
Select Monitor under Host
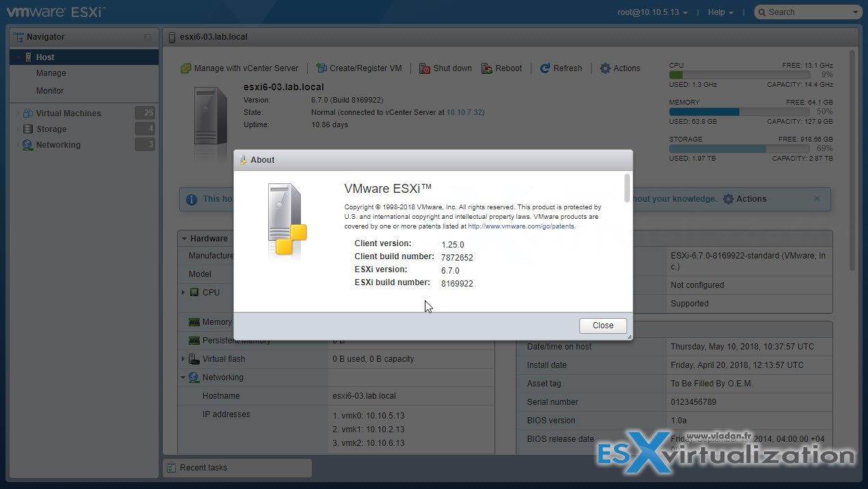click(50, 91)
